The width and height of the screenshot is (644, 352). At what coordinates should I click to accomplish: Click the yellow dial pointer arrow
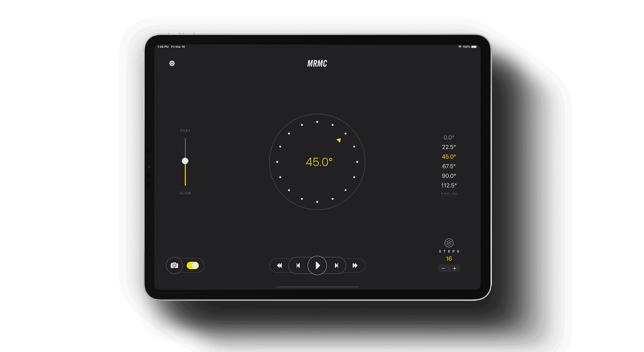339,140
